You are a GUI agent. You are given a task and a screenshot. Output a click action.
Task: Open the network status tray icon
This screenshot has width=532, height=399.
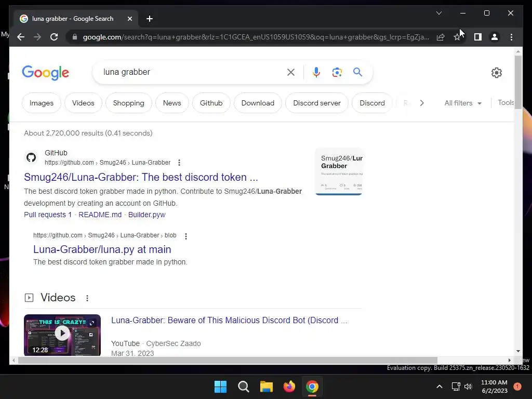coord(456,387)
